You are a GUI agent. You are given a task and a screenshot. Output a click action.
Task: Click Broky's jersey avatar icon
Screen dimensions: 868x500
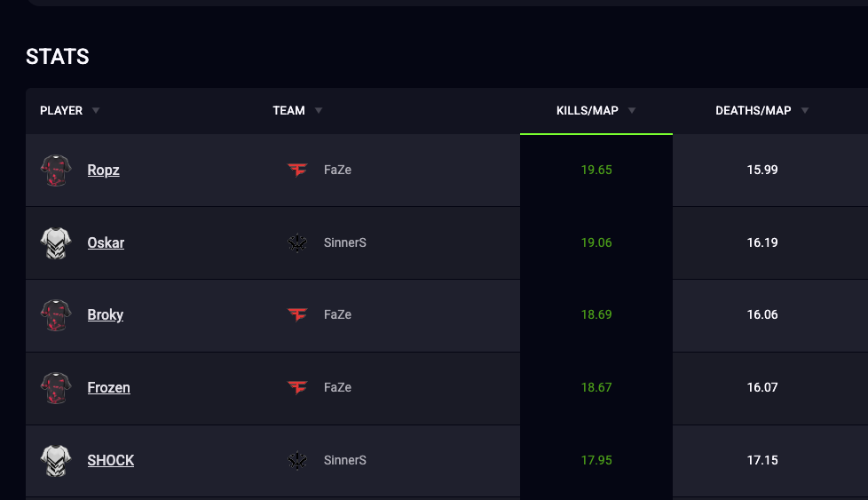[x=56, y=315]
